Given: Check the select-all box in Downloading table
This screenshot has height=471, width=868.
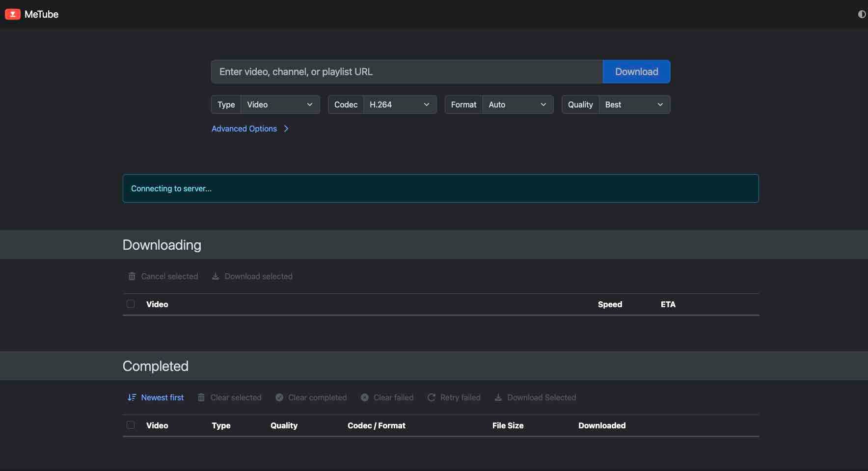Looking at the screenshot, I should [131, 304].
